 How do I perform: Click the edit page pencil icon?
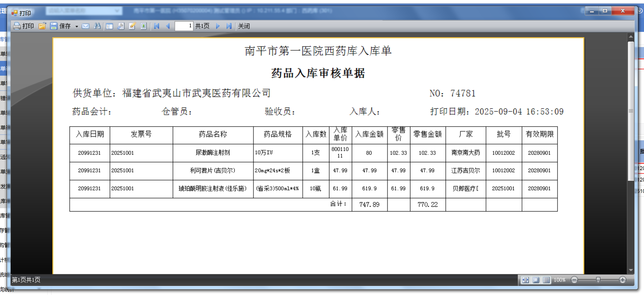tap(132, 26)
